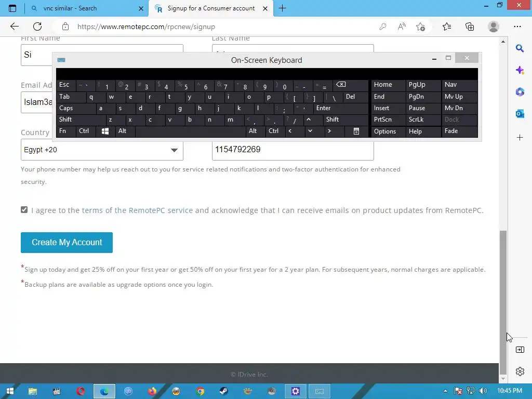
Task: Open Read Aloud in address bar
Action: [x=402, y=26]
